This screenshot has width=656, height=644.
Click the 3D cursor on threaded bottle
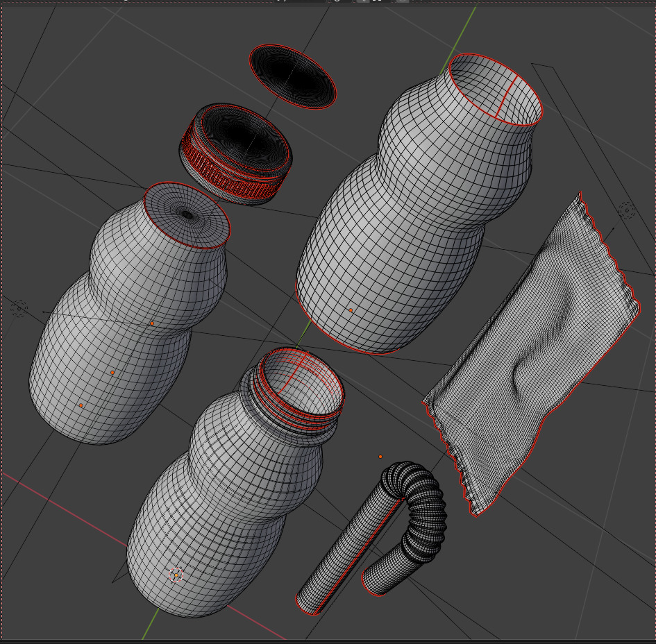[x=176, y=575]
